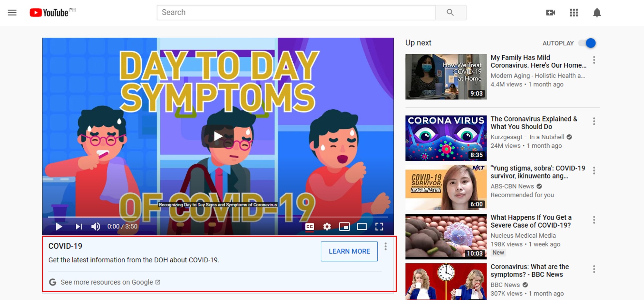Viewport: 644px width, 300px height.
Task: Click the DOH information description text
Action: pyautogui.click(x=134, y=260)
